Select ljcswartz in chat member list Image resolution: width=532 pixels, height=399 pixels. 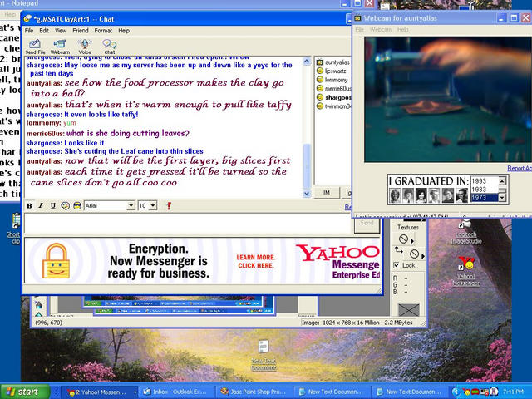[x=332, y=71]
